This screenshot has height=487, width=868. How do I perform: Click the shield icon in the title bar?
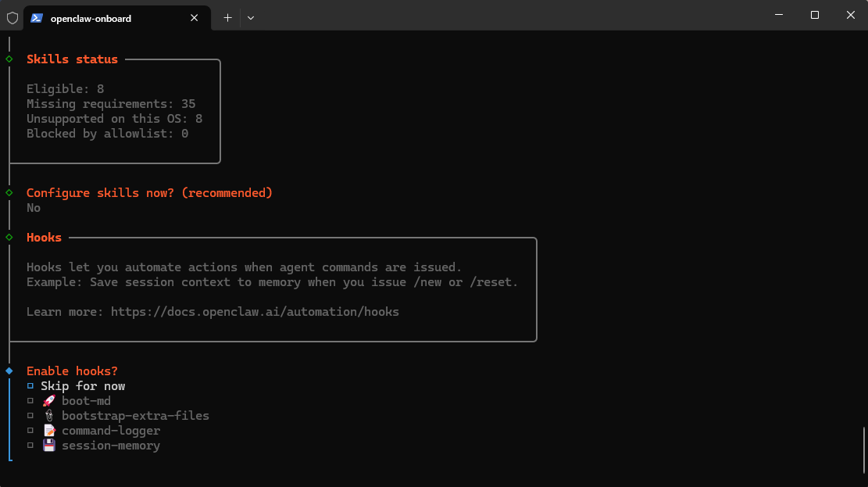[12, 17]
